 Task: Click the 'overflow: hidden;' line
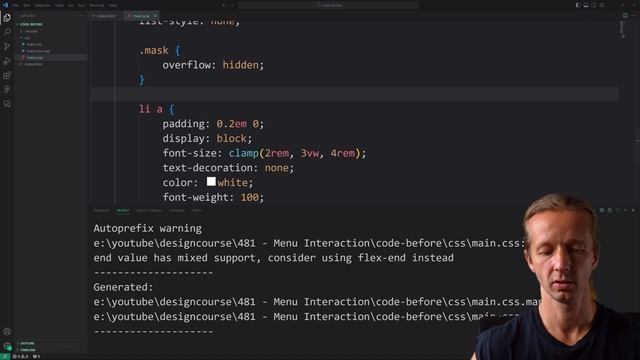click(213, 65)
